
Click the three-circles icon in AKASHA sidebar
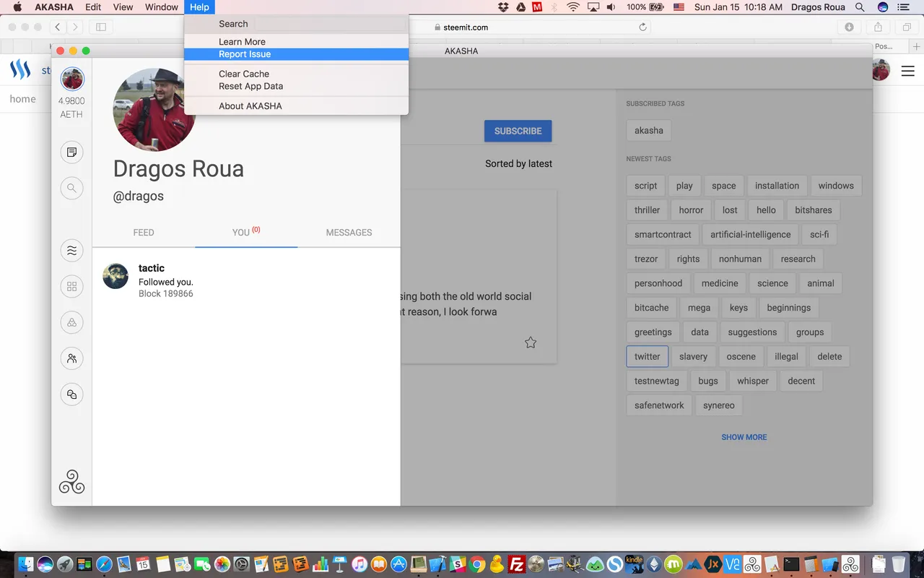[71, 323]
